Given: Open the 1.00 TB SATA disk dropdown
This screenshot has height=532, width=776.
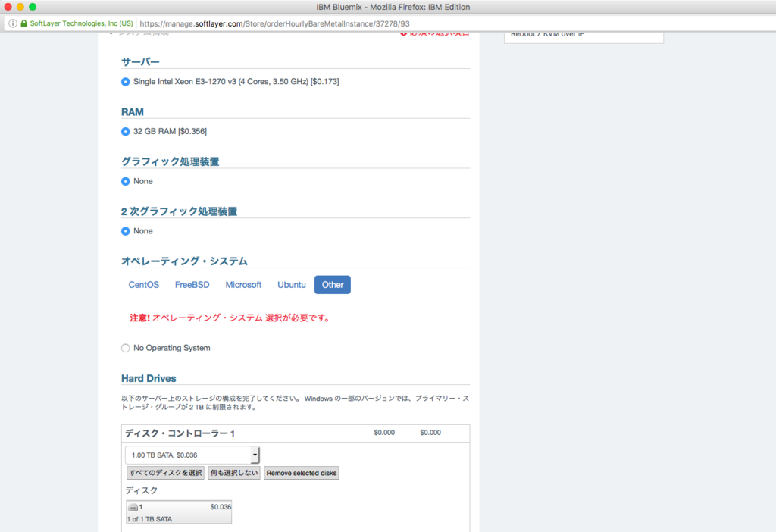Looking at the screenshot, I should [x=189, y=455].
